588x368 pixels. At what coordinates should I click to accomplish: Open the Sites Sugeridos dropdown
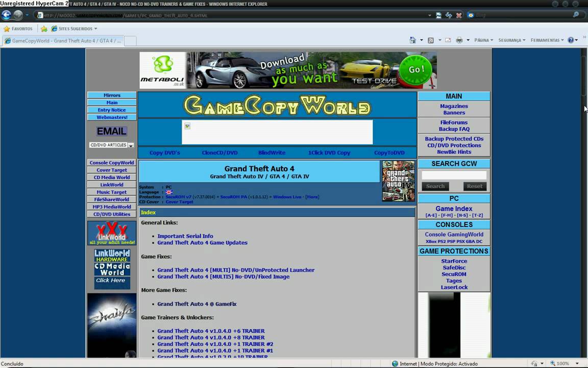click(x=74, y=29)
